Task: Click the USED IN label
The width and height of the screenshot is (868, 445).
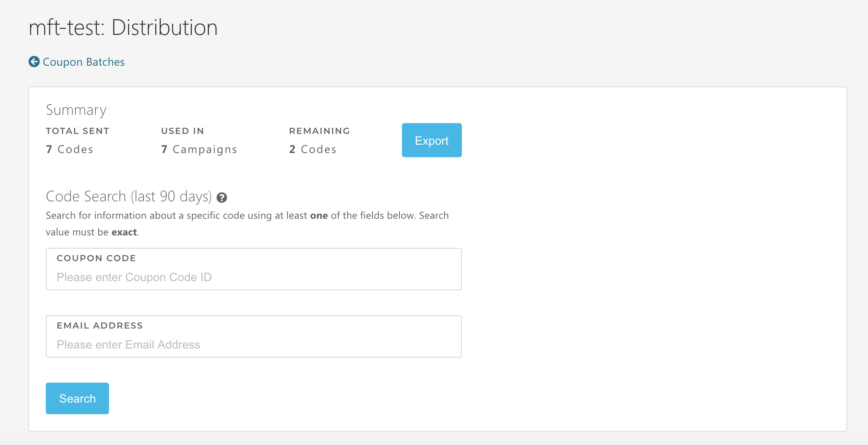Action: coord(183,131)
